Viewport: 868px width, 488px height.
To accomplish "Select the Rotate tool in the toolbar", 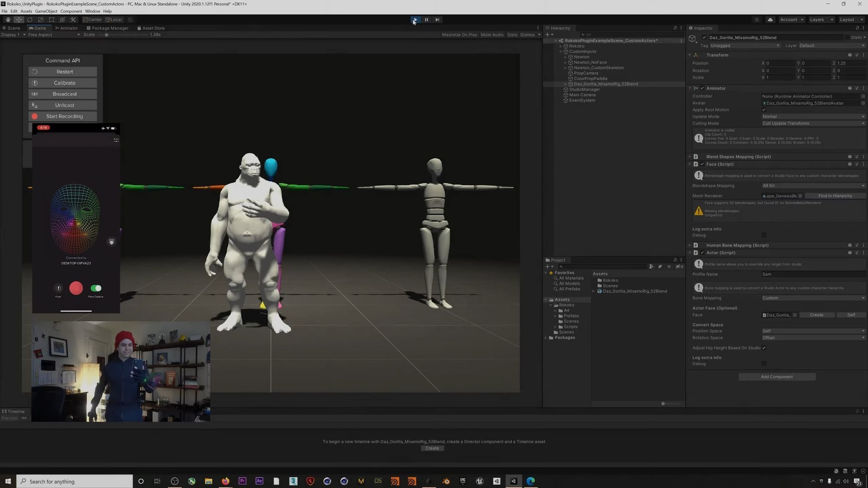I will pos(30,20).
